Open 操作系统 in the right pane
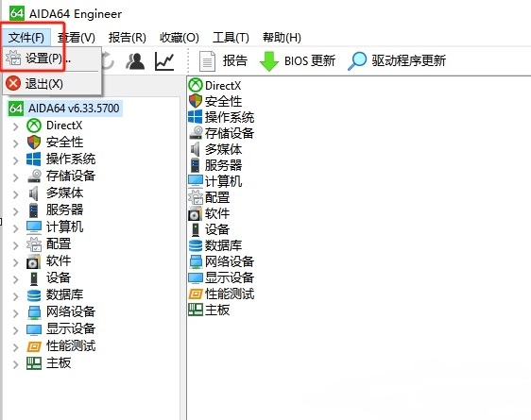The height and width of the screenshot is (420, 531). (x=221, y=117)
